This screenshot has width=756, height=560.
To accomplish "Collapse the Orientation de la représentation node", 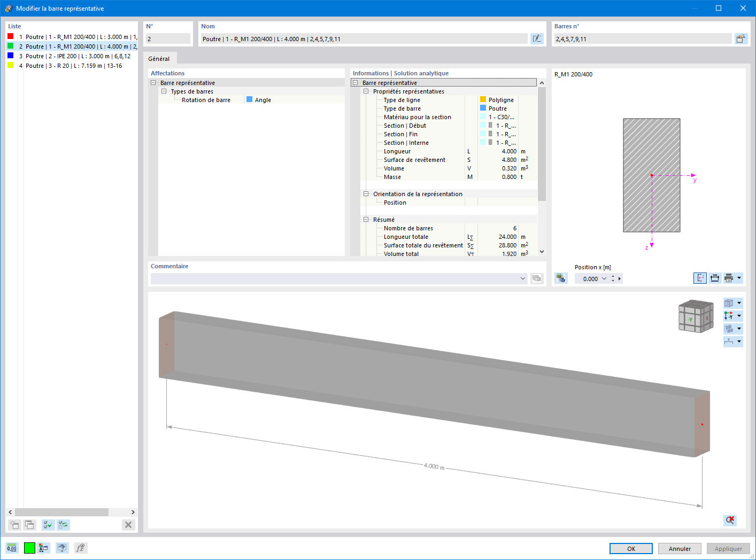I will [x=366, y=194].
